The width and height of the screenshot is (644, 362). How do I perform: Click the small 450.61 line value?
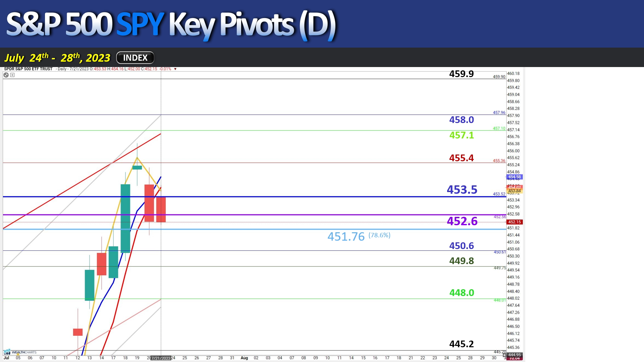pyautogui.click(x=500, y=252)
